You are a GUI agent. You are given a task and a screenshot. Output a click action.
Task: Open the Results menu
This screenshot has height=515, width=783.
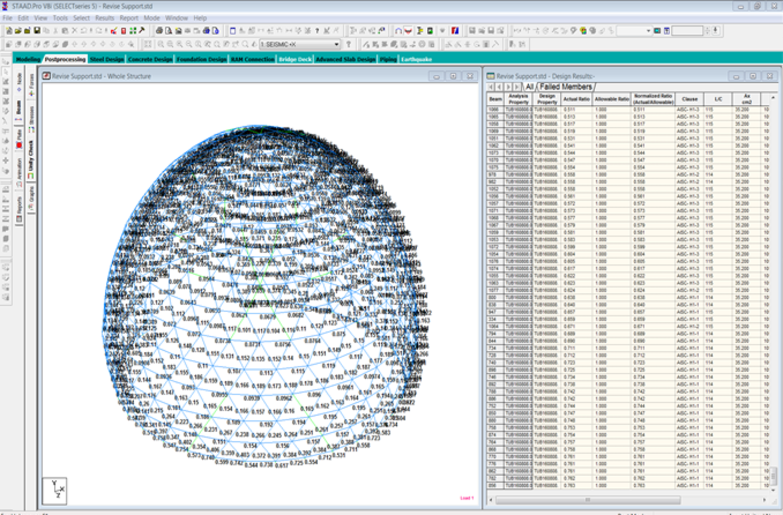[x=105, y=18]
